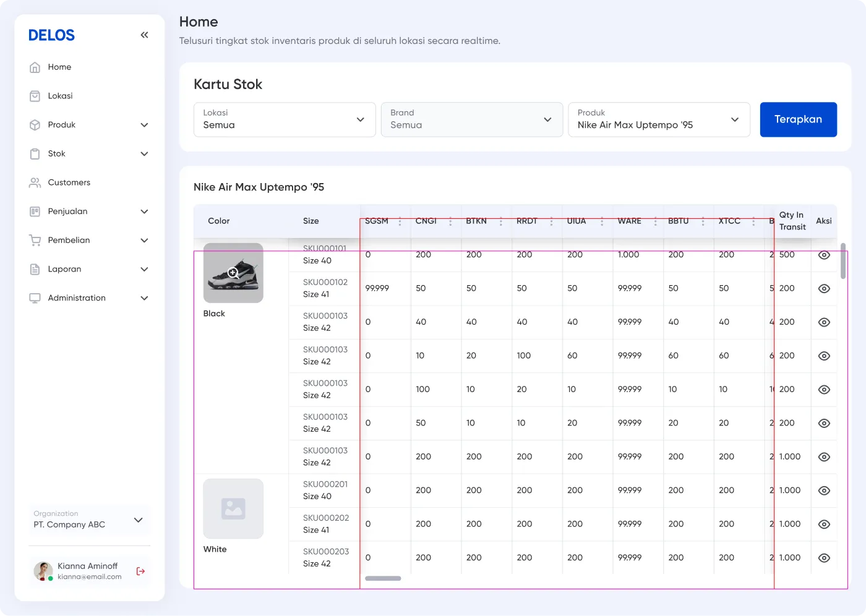Click the Penjualan icon in sidebar
The height and width of the screenshot is (616, 866).
pyautogui.click(x=35, y=212)
